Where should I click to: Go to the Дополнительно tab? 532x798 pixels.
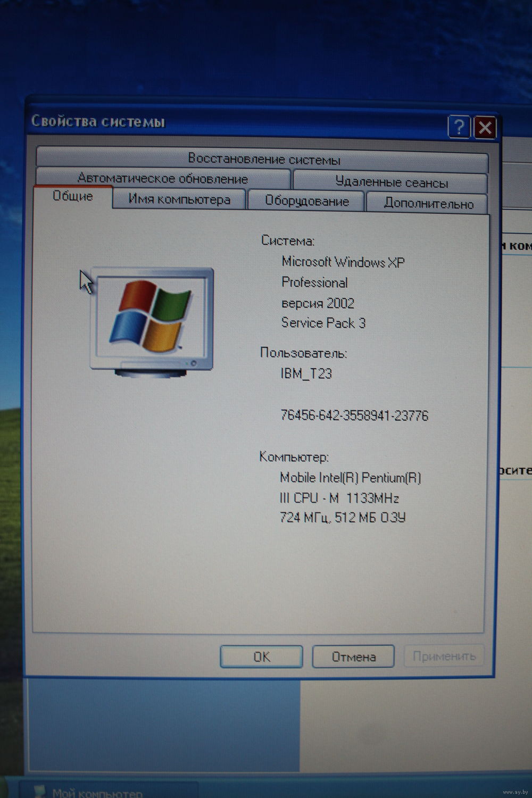coord(428,203)
